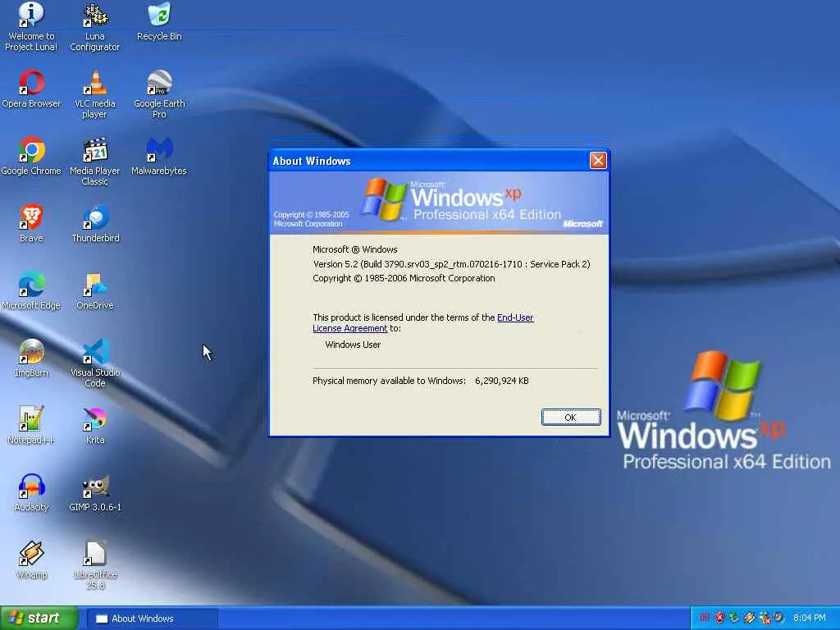The width and height of the screenshot is (840, 630).
Task: Click the yellow Winamp tray icon
Action: [750, 618]
